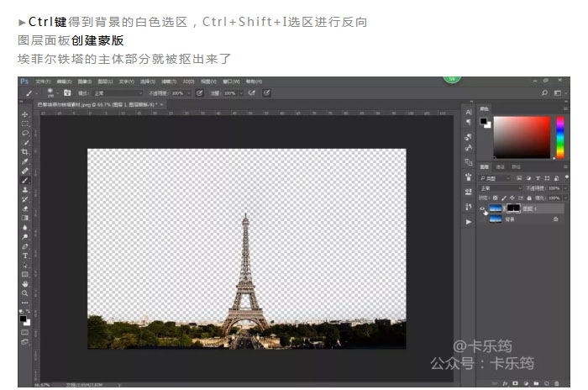Select the Move tool
Screen dimensions: 588x390
tap(25, 114)
